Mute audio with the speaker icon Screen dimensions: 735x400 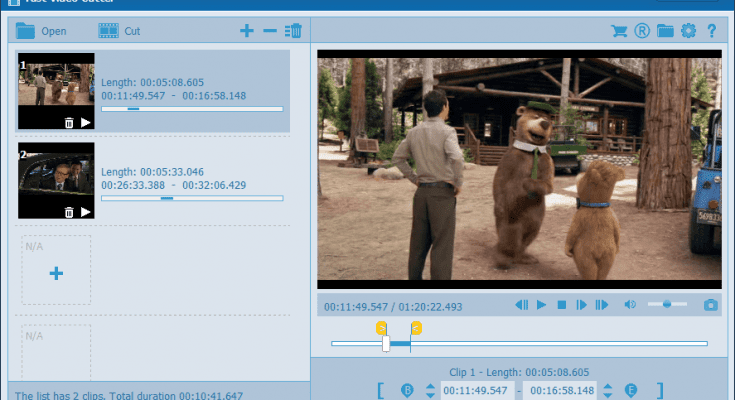[x=630, y=305]
